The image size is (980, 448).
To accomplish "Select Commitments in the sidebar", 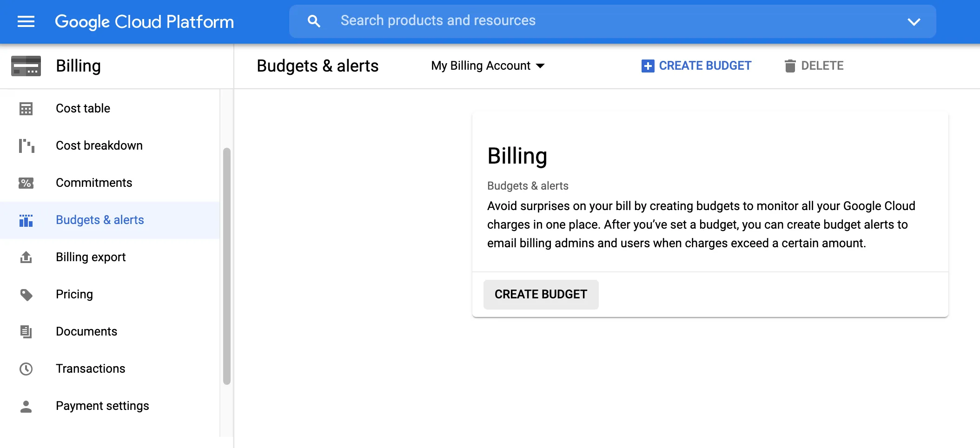I will point(110,183).
